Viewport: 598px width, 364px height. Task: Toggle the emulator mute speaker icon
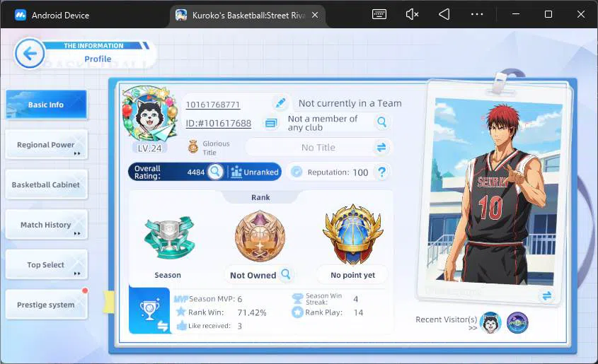412,14
